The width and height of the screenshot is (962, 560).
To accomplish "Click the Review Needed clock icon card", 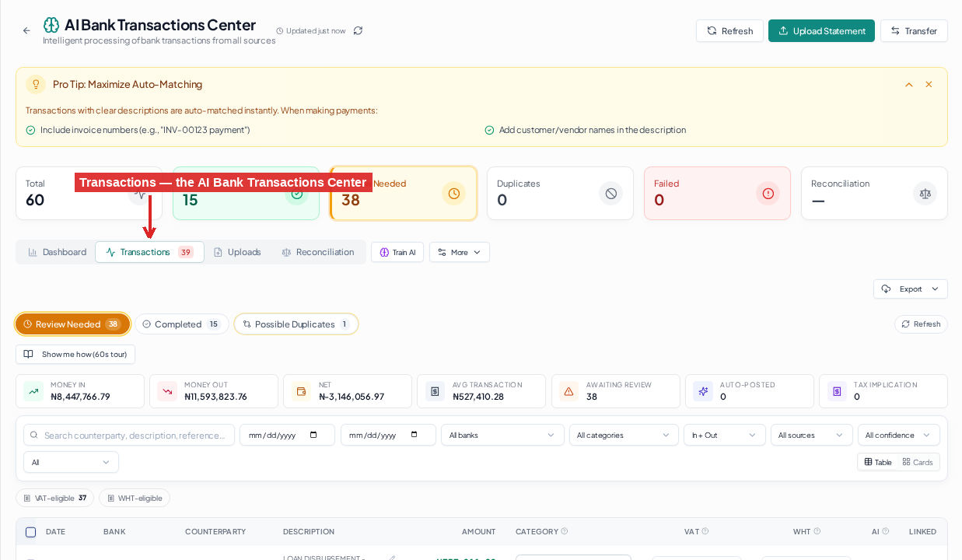I will click(453, 194).
